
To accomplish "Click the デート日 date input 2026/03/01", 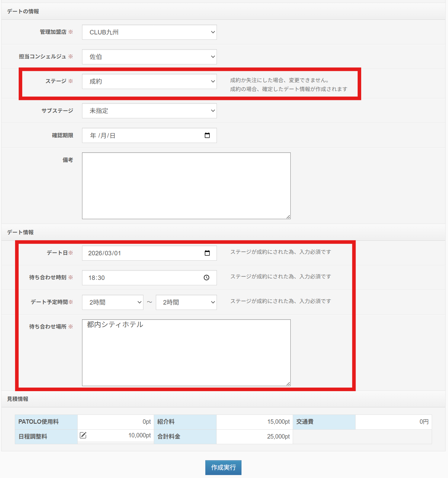I will tap(142, 253).
